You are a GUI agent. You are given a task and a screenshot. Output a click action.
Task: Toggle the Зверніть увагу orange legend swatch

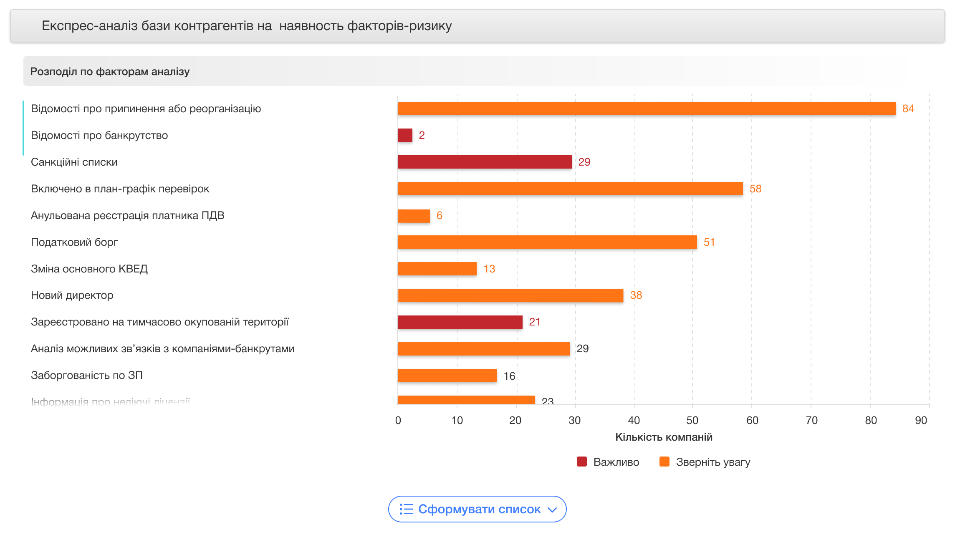pyautogui.click(x=664, y=462)
